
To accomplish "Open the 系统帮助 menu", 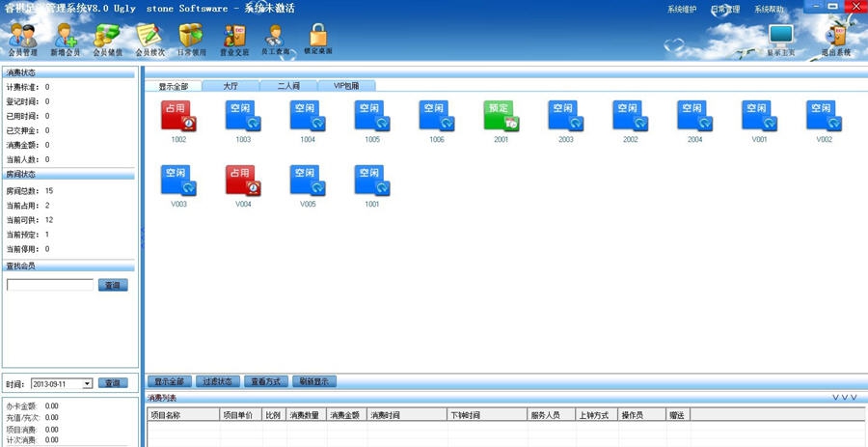I will tap(770, 9).
